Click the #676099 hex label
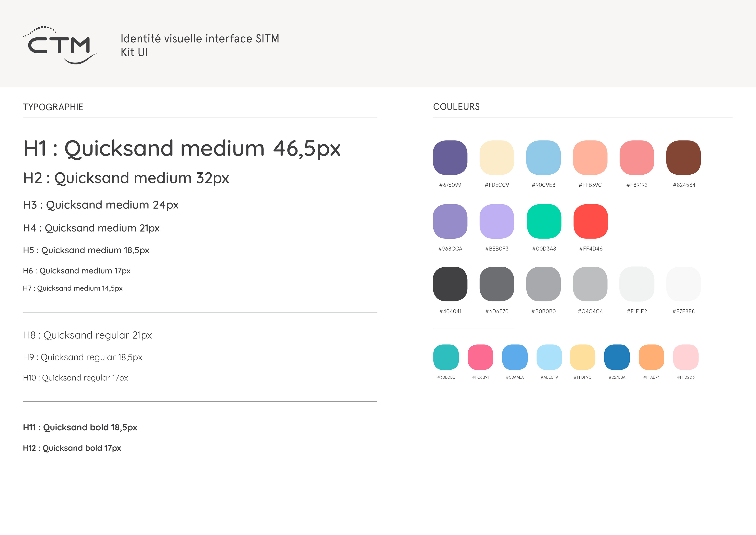 pos(450,185)
